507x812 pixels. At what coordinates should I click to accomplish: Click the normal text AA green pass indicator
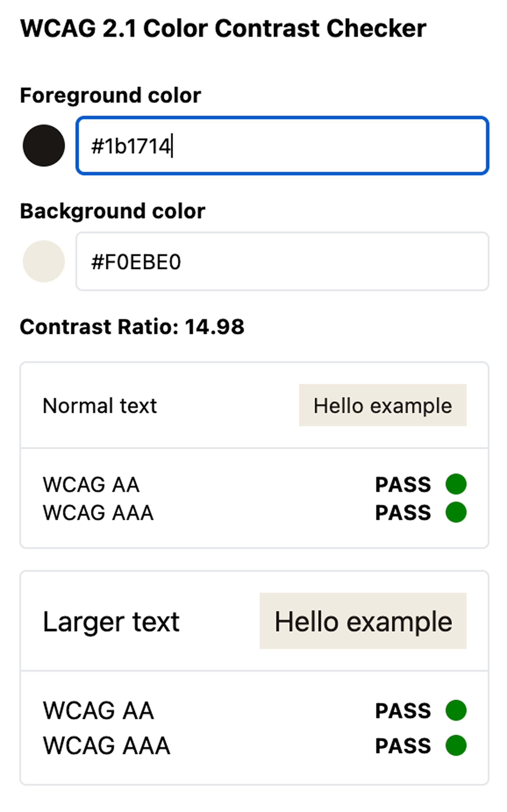(456, 484)
